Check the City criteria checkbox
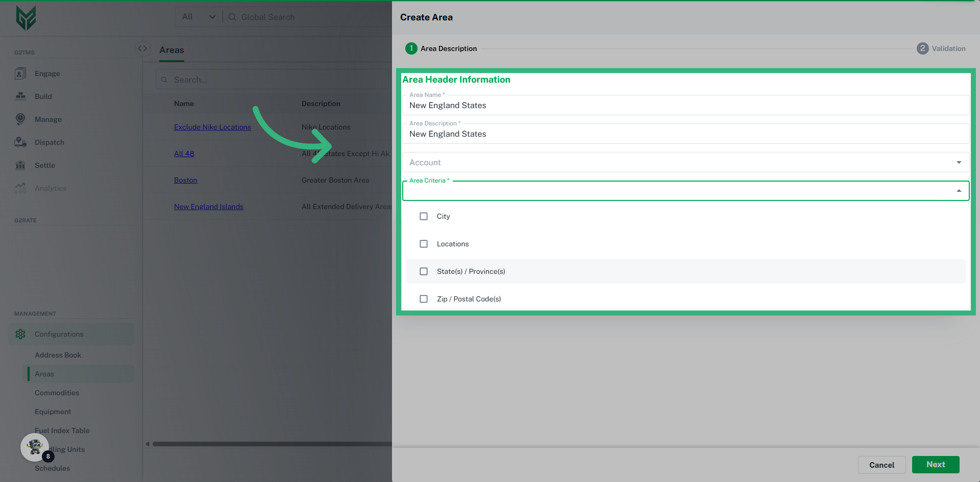Screen dimensions: 980x482 click(423, 216)
